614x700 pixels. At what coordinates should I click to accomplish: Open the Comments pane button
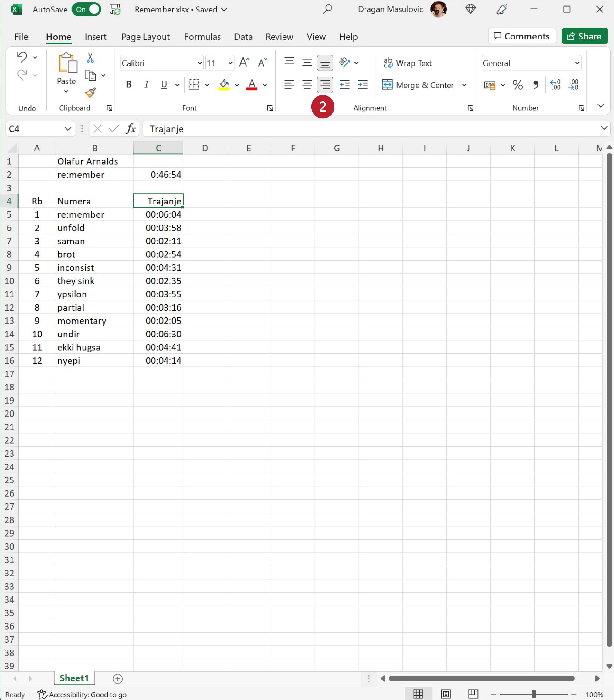tap(522, 36)
